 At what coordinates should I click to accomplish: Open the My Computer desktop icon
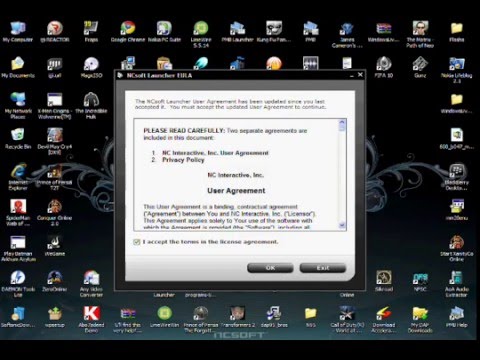click(18, 32)
